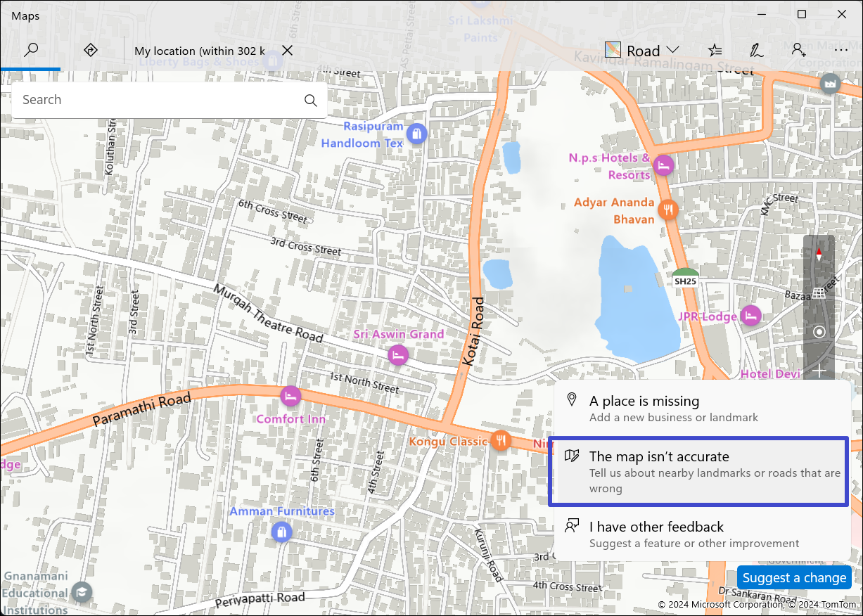Open Saved places favorites icon
Viewport: 863px width, 616px height.
click(715, 50)
